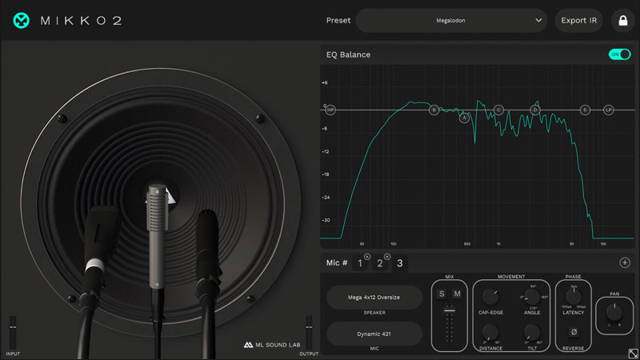This screenshot has width=640, height=360.
Task: Open the Dynamic 421 mic selector
Action: point(374,334)
